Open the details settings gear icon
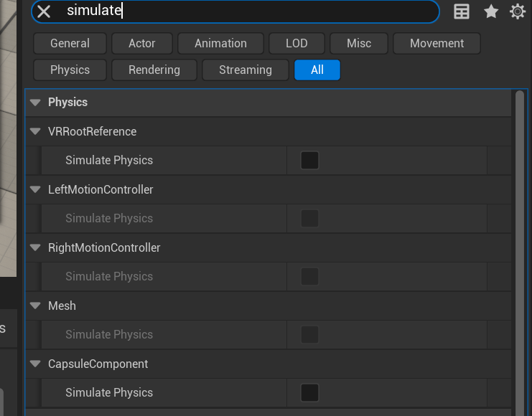The width and height of the screenshot is (532, 416). [x=518, y=11]
